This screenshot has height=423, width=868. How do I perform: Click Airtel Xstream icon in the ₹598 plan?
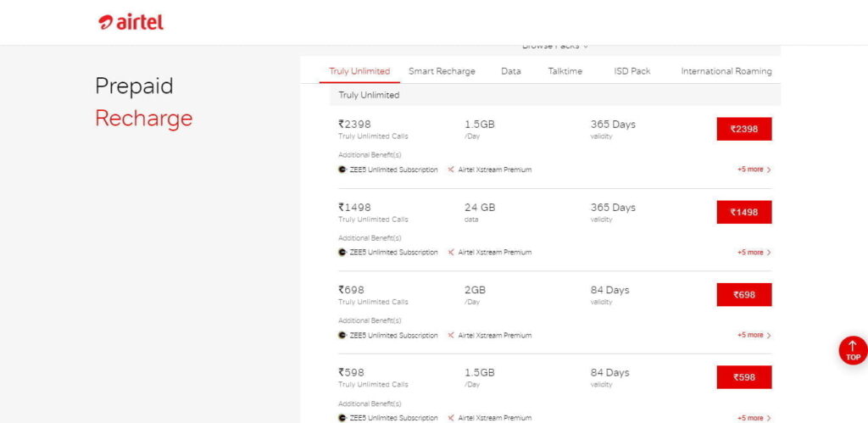tap(451, 417)
